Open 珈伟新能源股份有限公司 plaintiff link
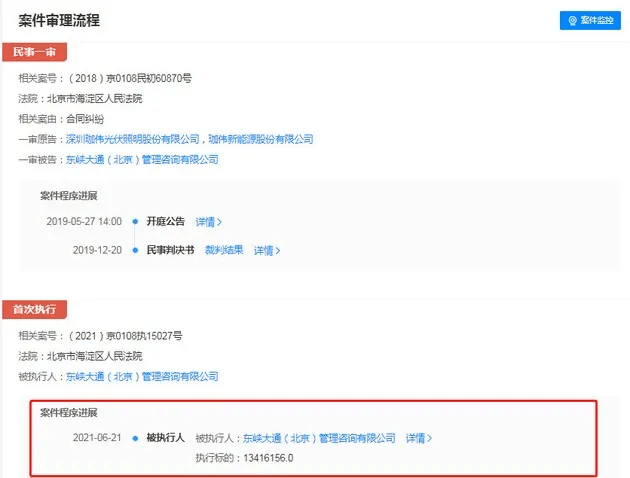The height and width of the screenshot is (478, 630). [x=261, y=139]
